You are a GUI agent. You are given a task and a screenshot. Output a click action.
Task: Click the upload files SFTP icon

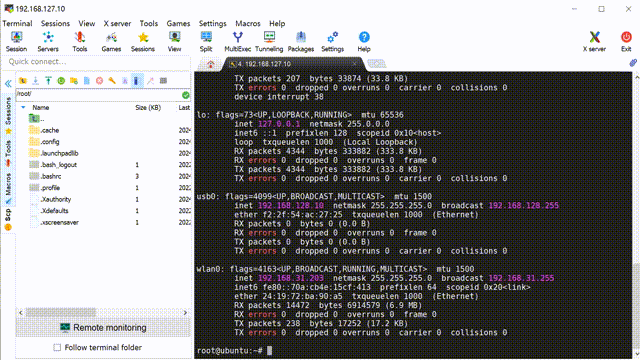48,81
